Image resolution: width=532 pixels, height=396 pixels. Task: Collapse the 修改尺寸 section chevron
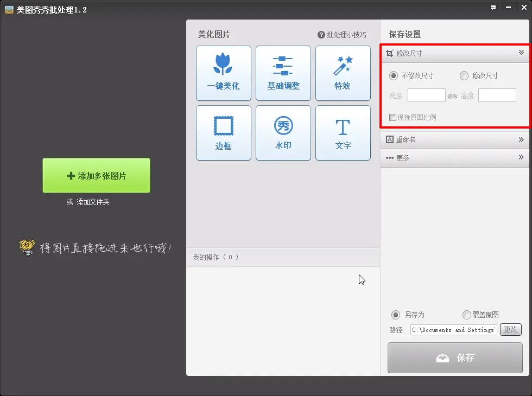point(521,52)
